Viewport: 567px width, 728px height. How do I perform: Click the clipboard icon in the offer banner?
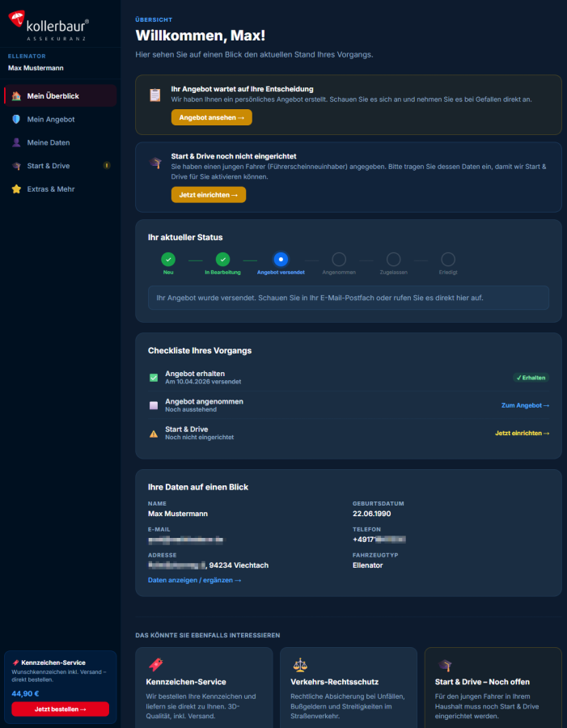pos(154,95)
